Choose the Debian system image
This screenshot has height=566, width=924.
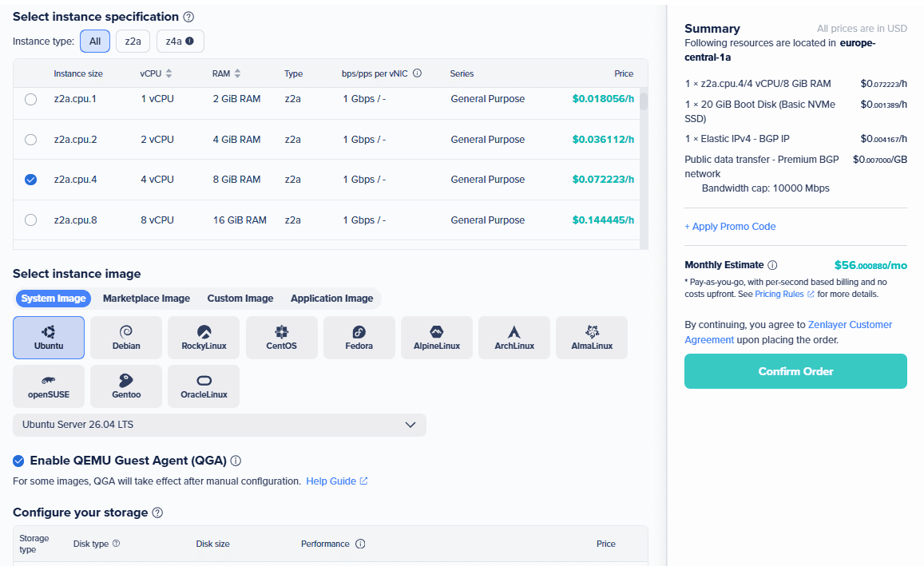pyautogui.click(x=126, y=338)
